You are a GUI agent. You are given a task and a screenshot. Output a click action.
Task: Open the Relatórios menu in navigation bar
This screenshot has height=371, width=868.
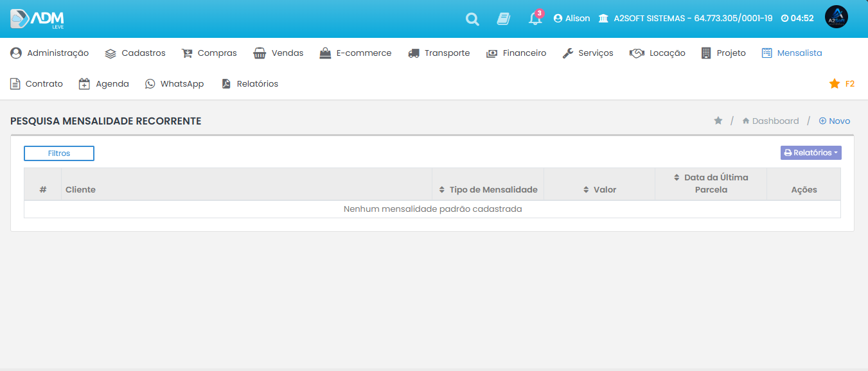point(250,83)
